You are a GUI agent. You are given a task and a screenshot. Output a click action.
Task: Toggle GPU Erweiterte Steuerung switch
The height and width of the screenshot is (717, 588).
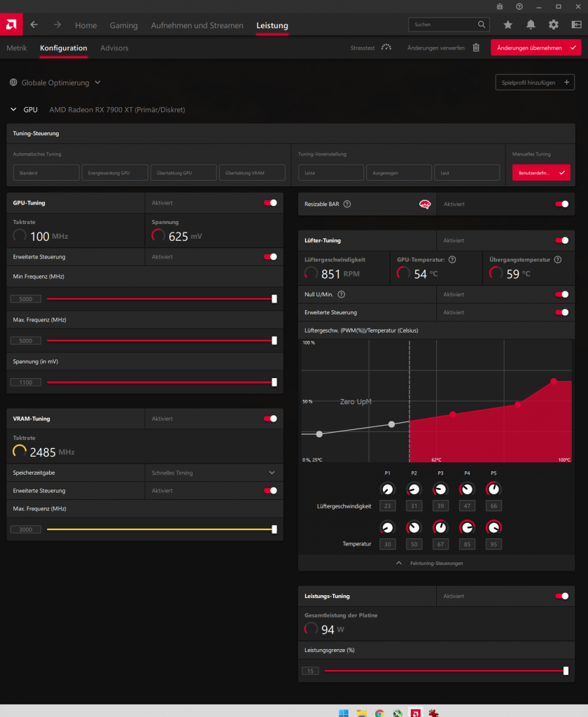[270, 256]
